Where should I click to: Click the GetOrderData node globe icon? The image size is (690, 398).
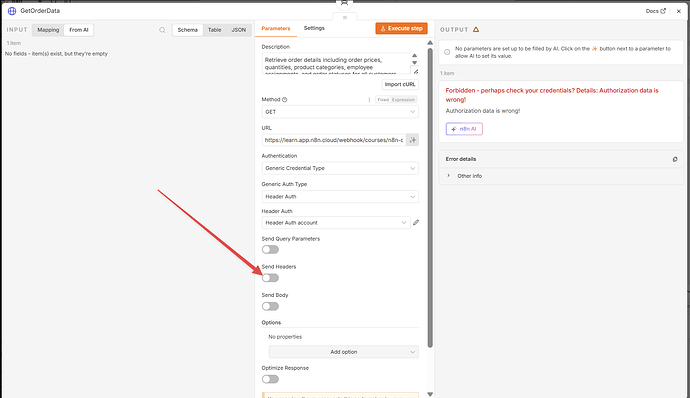pos(12,11)
